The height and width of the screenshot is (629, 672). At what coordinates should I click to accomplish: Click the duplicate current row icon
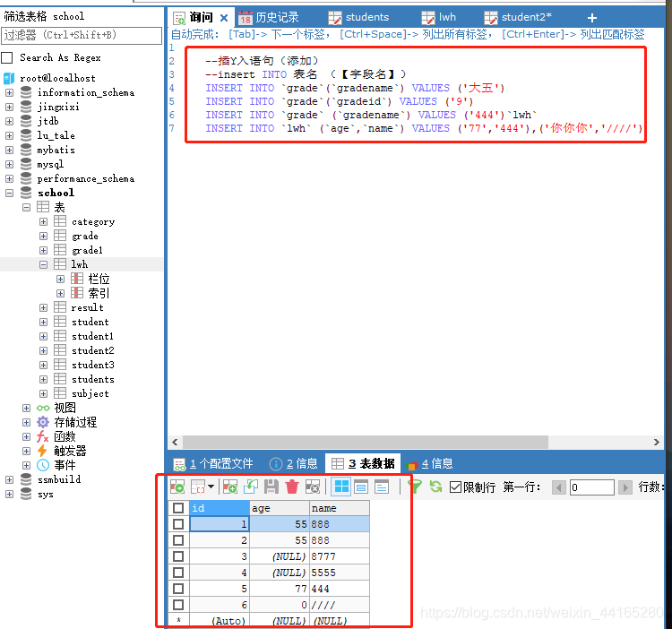point(251,487)
